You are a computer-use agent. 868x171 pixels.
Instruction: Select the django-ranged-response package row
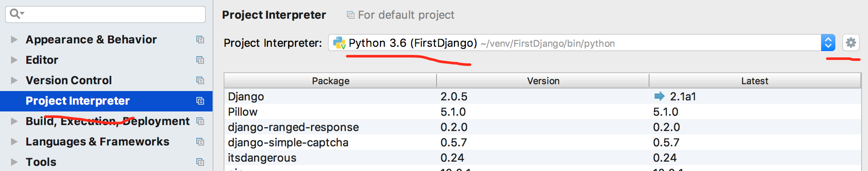tap(543, 127)
